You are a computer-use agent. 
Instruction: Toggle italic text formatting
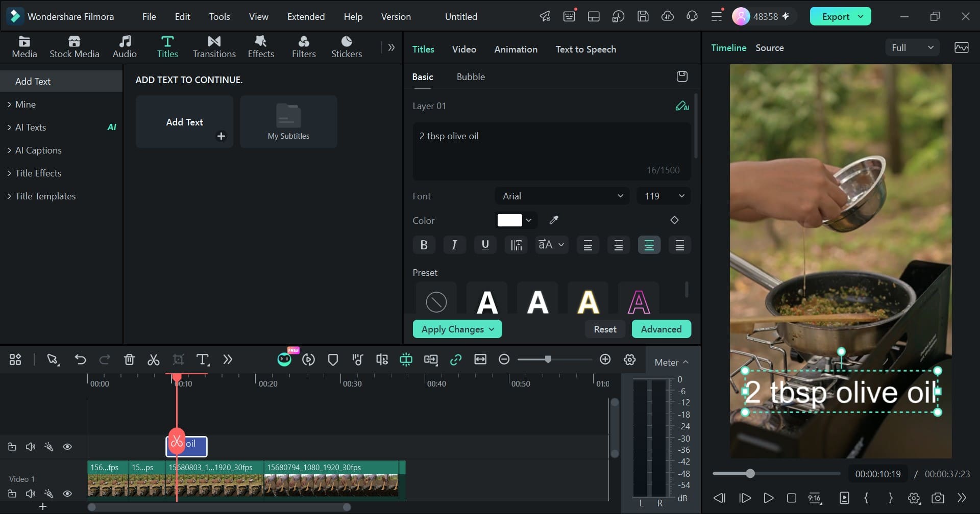pyautogui.click(x=454, y=245)
